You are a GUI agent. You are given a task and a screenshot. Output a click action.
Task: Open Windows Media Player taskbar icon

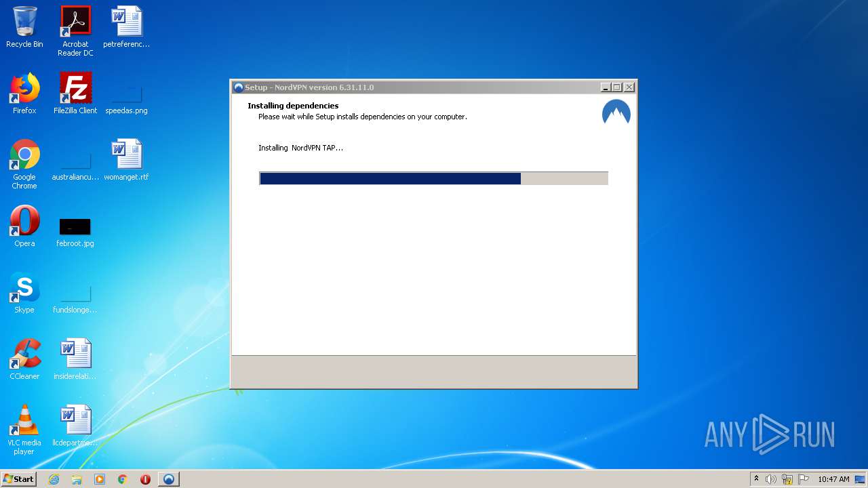[x=100, y=479]
